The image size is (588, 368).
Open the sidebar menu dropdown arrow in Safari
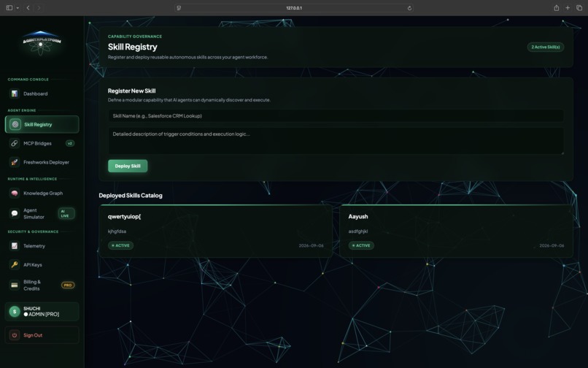18,8
